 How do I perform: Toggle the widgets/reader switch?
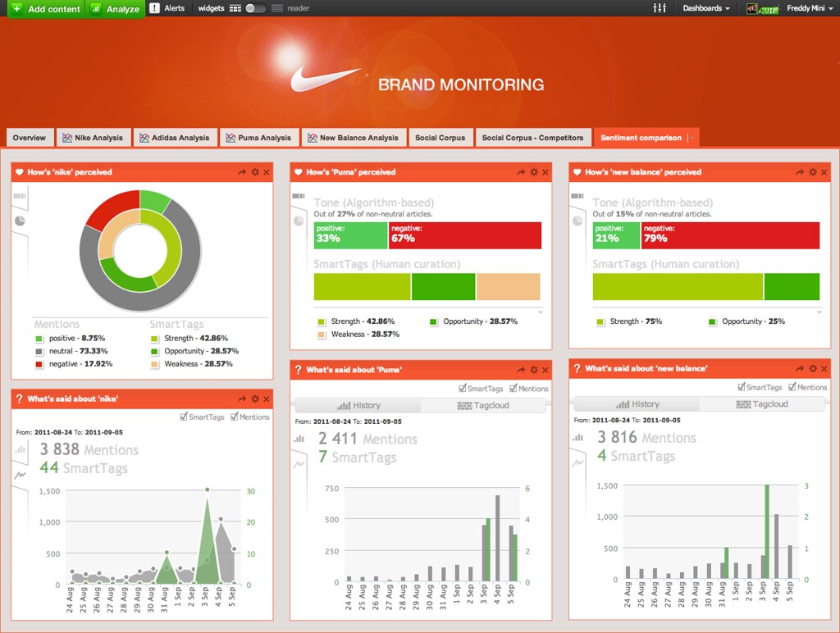[x=255, y=8]
